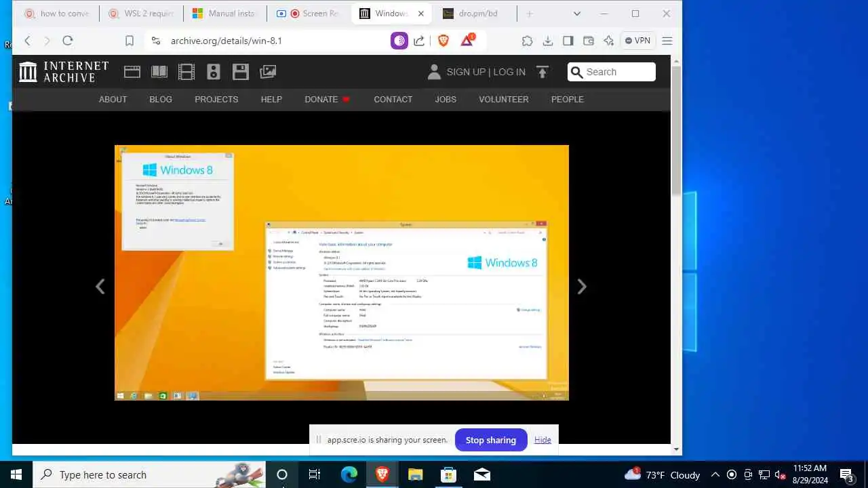868x488 pixels.
Task: Open the browser hamburger menu
Action: (667, 41)
